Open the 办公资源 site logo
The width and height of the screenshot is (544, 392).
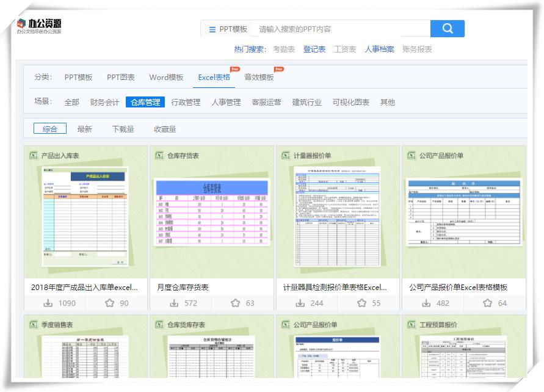coord(39,26)
